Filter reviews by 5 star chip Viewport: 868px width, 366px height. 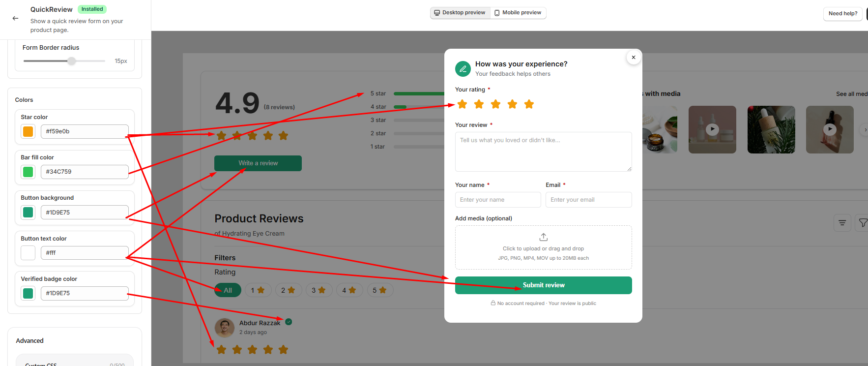(x=380, y=290)
